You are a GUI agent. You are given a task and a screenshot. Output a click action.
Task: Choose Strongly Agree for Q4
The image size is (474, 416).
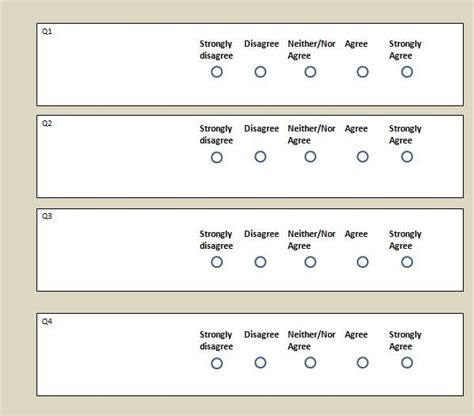click(x=407, y=363)
